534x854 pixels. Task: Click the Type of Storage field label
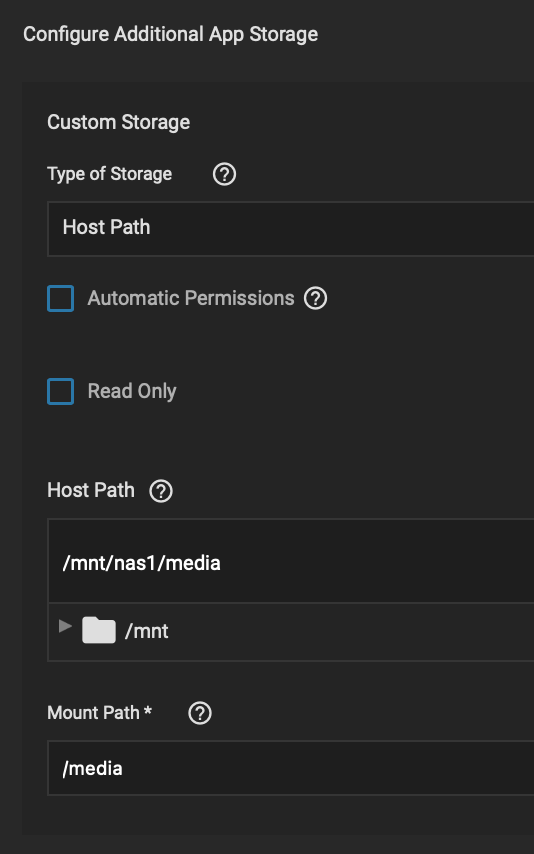pyautogui.click(x=110, y=174)
